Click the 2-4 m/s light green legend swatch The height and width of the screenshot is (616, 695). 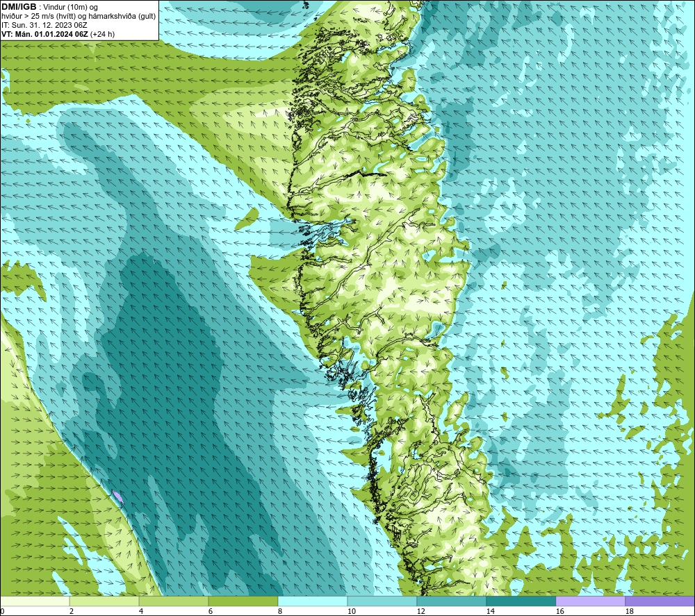(104, 601)
